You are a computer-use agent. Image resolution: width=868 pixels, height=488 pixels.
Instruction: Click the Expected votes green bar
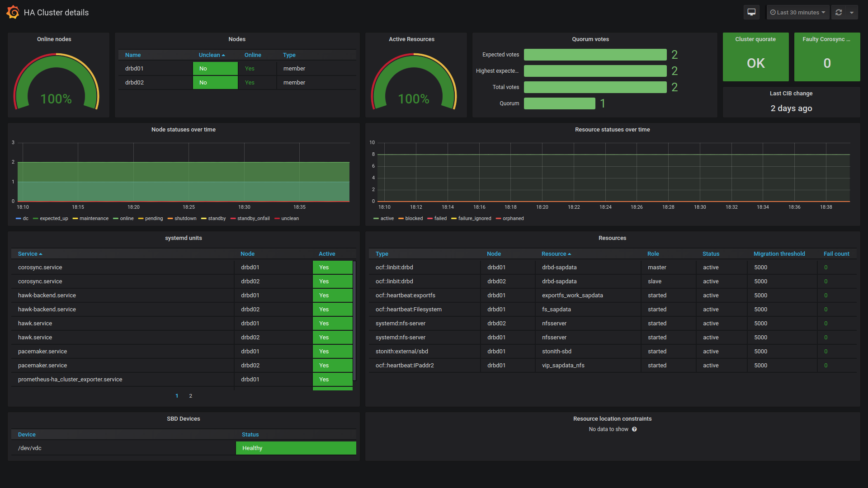(595, 55)
